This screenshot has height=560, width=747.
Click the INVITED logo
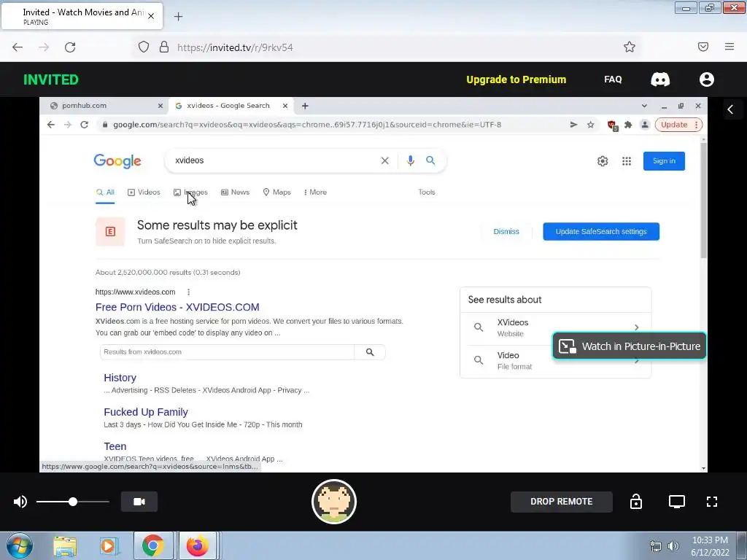(51, 79)
